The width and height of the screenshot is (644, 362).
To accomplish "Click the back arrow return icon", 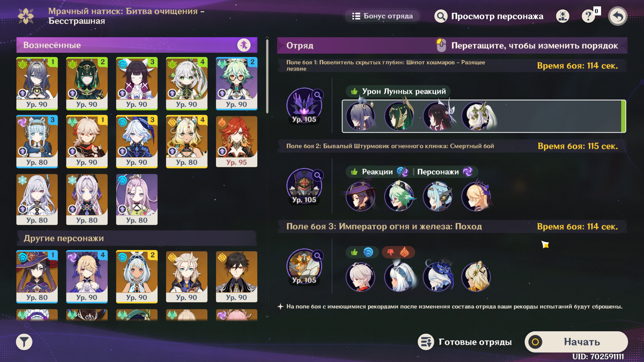I will click(x=618, y=16).
